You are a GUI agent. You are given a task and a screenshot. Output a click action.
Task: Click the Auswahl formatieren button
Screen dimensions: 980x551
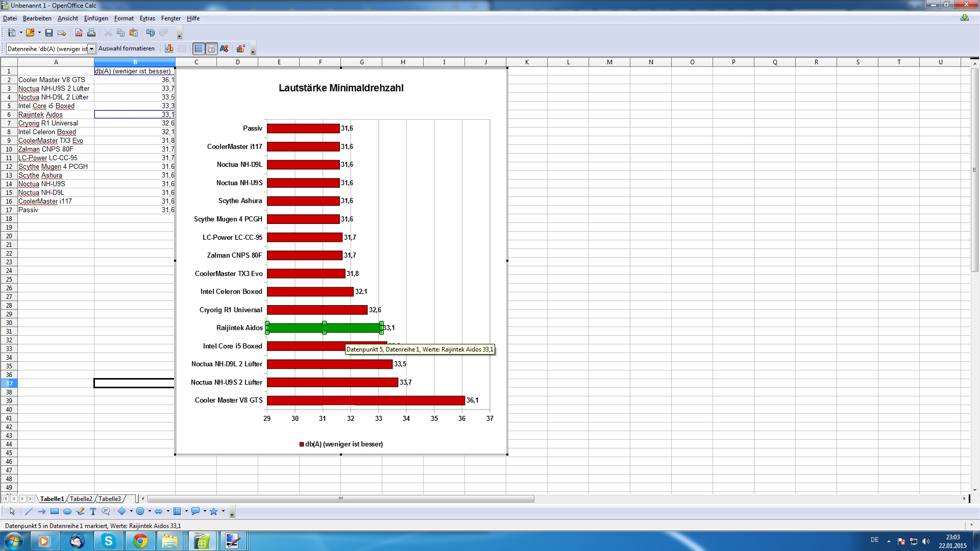[127, 48]
